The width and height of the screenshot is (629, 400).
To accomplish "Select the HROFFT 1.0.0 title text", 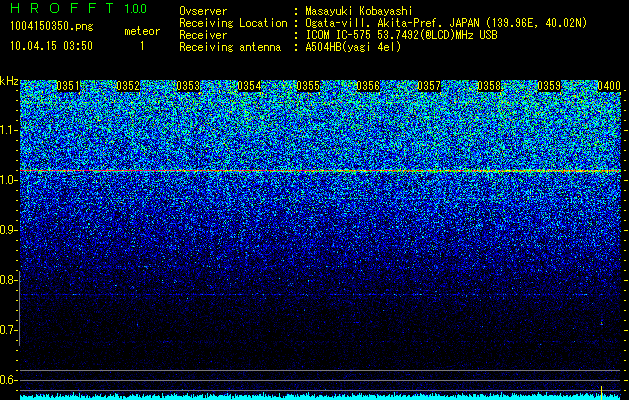I will [x=78, y=8].
